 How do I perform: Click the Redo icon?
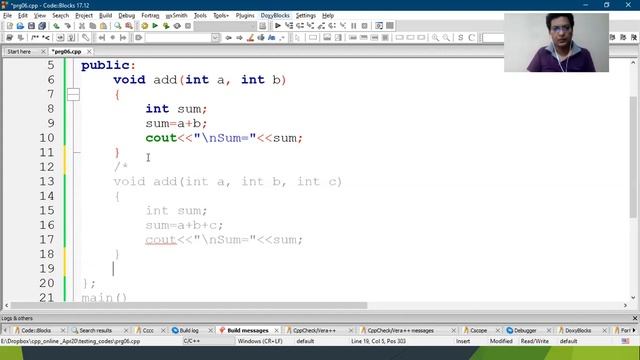[67, 26]
